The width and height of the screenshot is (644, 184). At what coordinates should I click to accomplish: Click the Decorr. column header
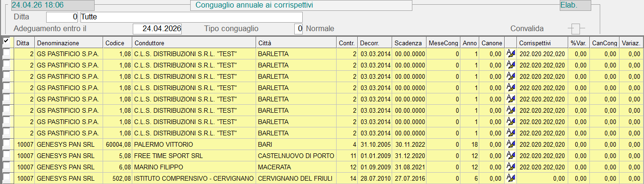coord(375,42)
